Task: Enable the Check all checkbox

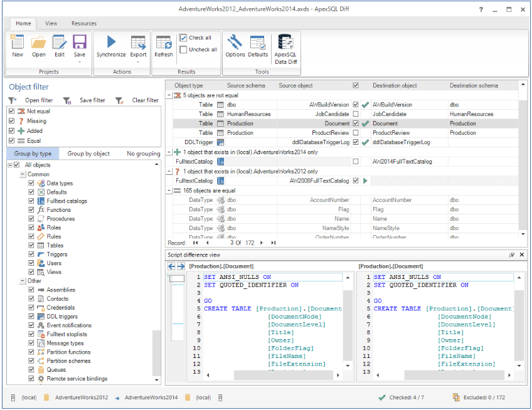Action: point(183,38)
